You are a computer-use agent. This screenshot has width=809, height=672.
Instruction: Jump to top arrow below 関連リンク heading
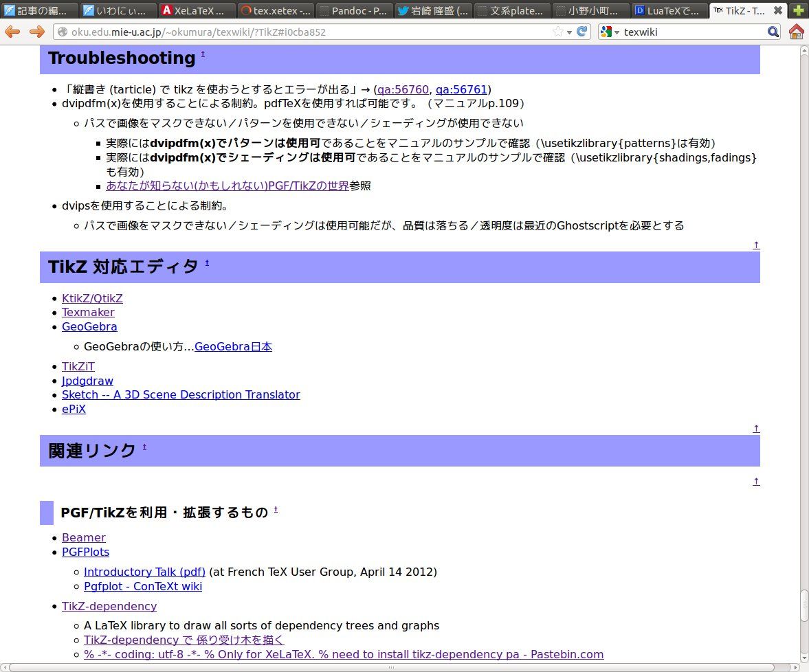(x=756, y=481)
